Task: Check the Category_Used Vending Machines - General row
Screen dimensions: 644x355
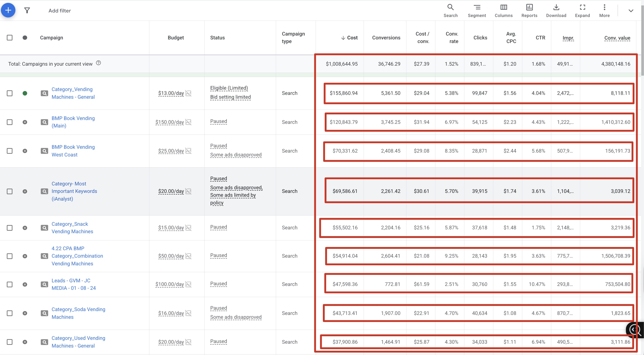Action: pyautogui.click(x=10, y=342)
